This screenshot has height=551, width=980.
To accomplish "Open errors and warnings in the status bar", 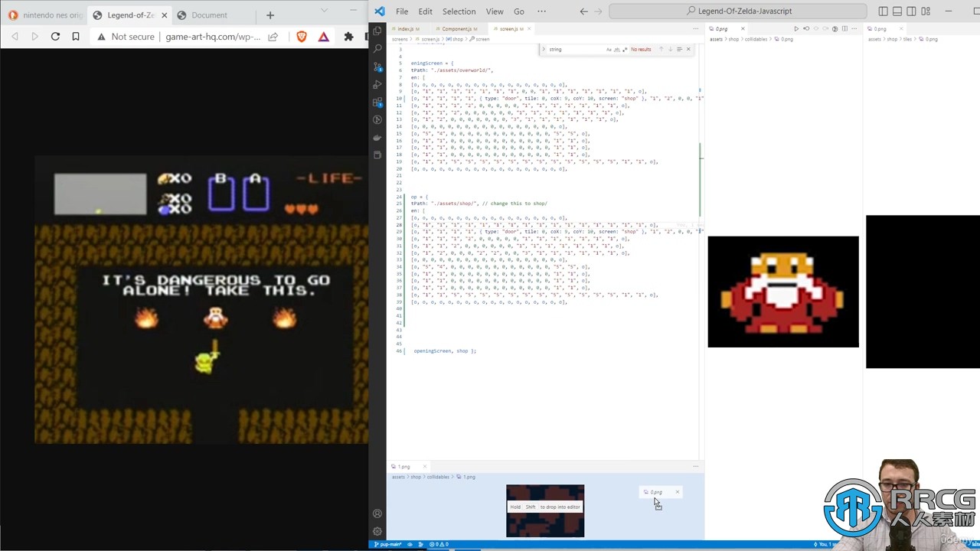I will tap(439, 544).
